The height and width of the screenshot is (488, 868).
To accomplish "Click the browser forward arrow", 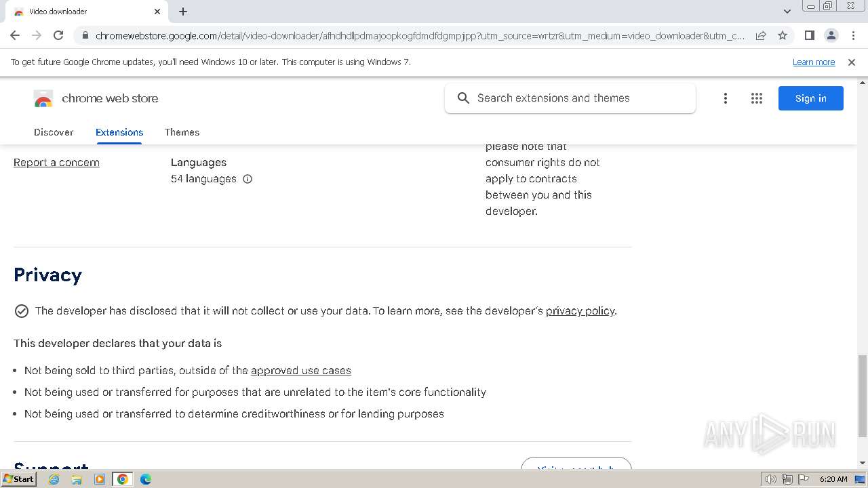I will [37, 35].
